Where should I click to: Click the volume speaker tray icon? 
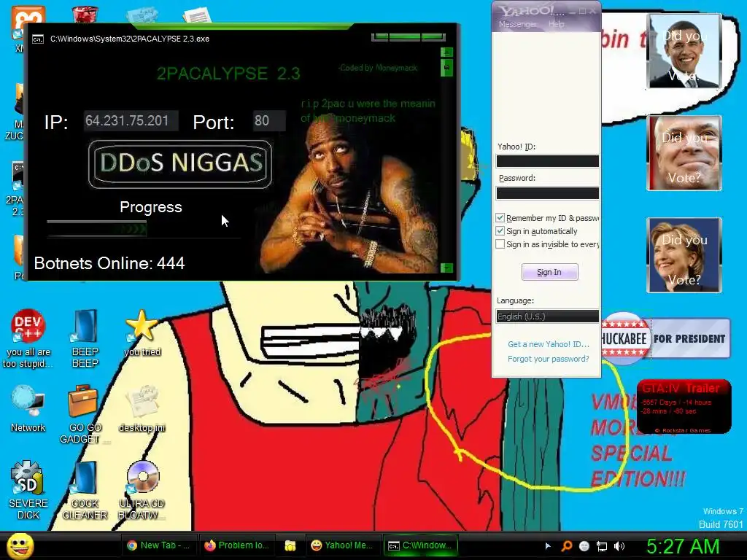tap(619, 546)
